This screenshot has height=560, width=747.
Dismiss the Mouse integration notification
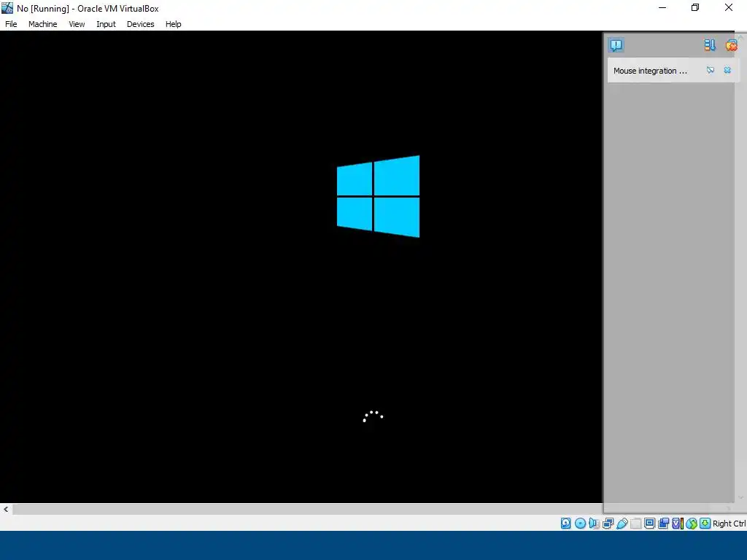click(x=727, y=71)
